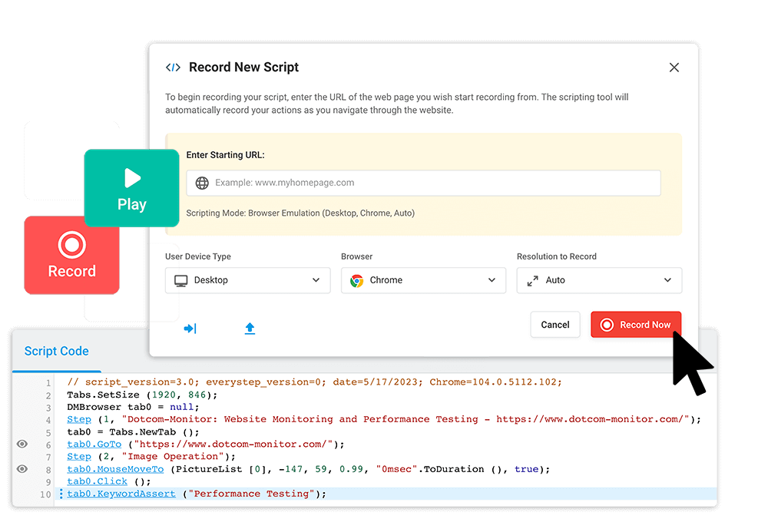Click the resize arrows icon next to Auto
This screenshot has height=532, width=768.
tap(533, 280)
